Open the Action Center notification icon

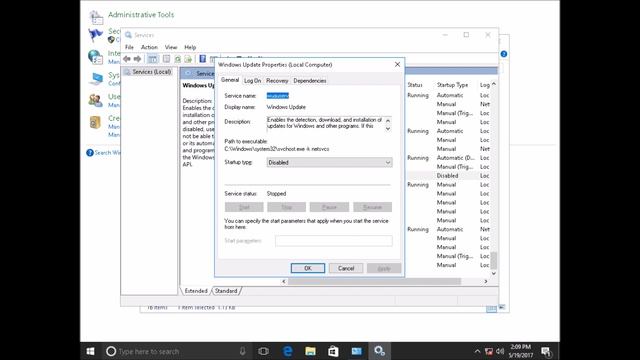pos(546,351)
